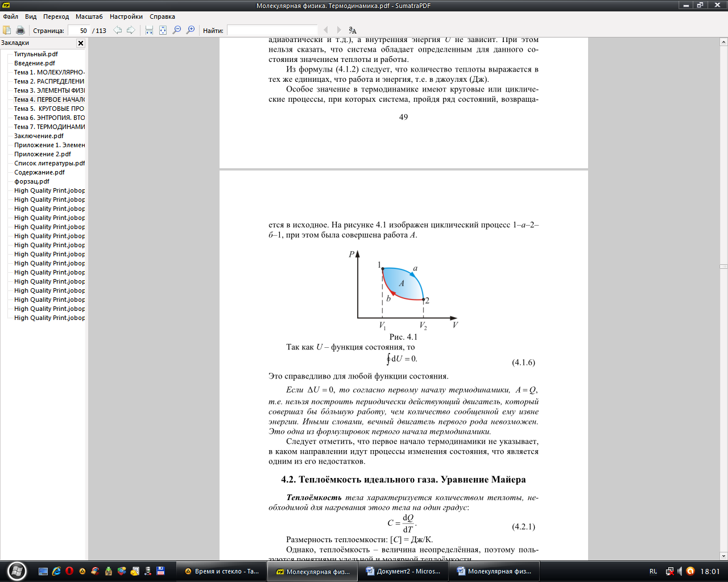Screen dimensions: 728x582
Task: Go to next page with right arrow
Action: 131,30
